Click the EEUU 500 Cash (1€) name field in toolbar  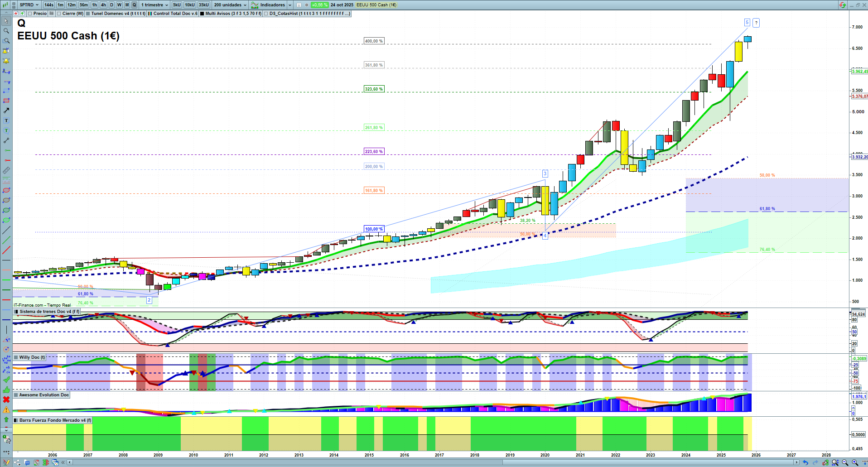[376, 5]
